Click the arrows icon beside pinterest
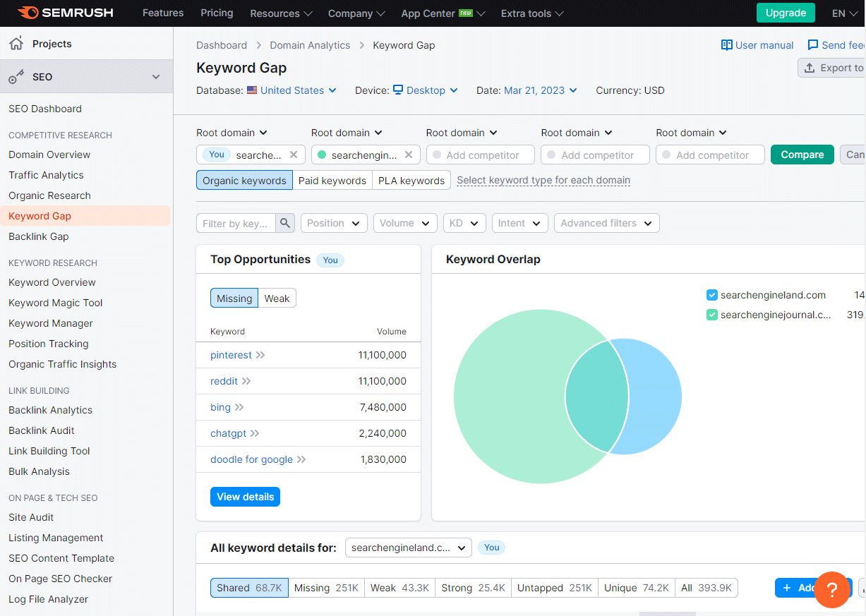This screenshot has height=616, width=866. 260,355
